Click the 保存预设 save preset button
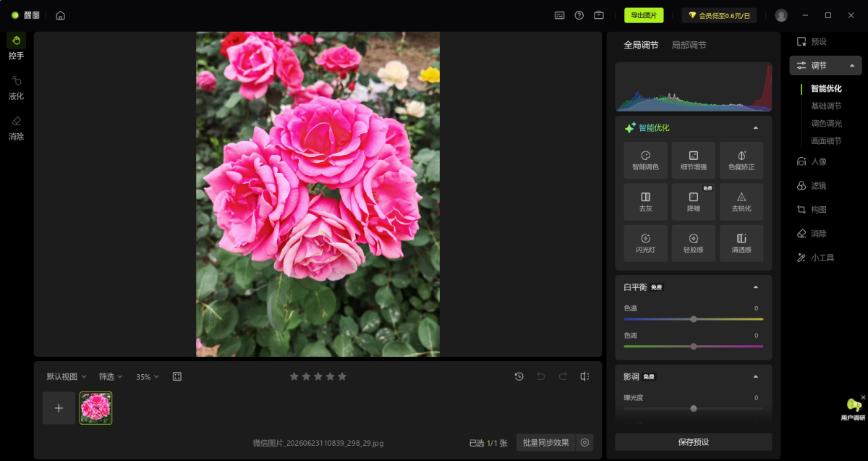Image resolution: width=868 pixels, height=461 pixels. 693,442
